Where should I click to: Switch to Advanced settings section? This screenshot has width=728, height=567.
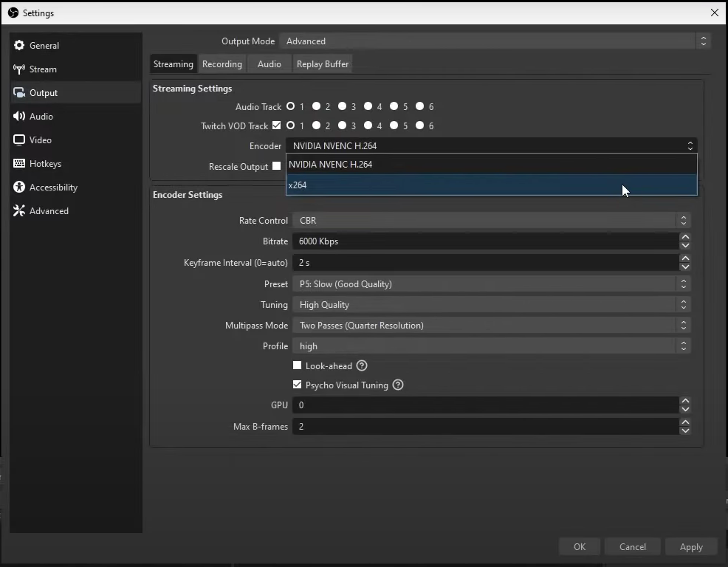[48, 210]
